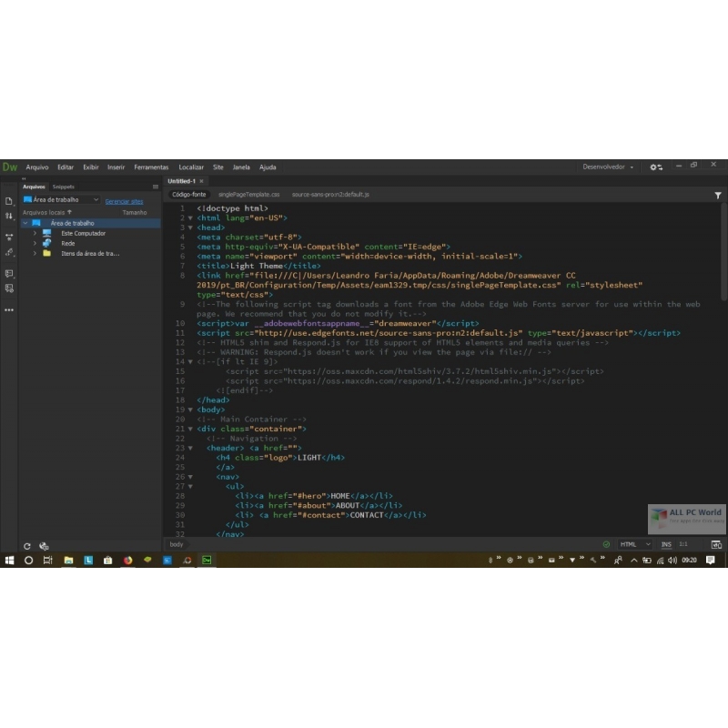Open the Open Documents icon in left toolbar
The width and height of the screenshot is (728, 728).
point(9,201)
